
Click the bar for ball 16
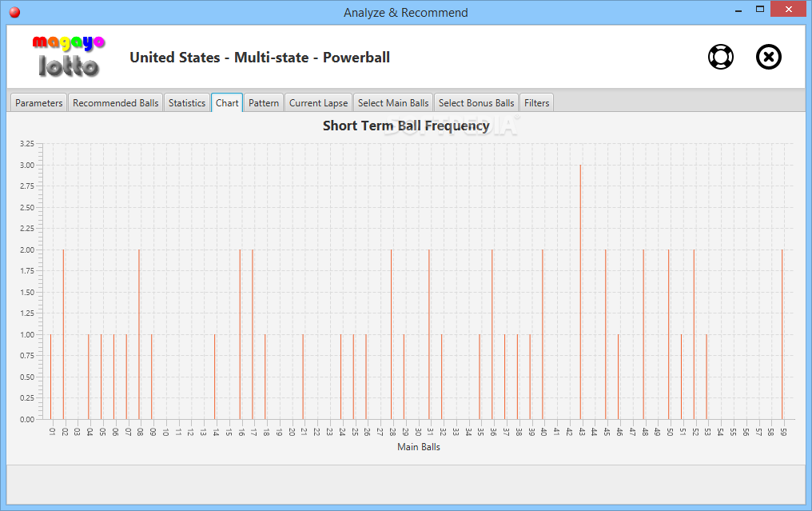(240, 334)
